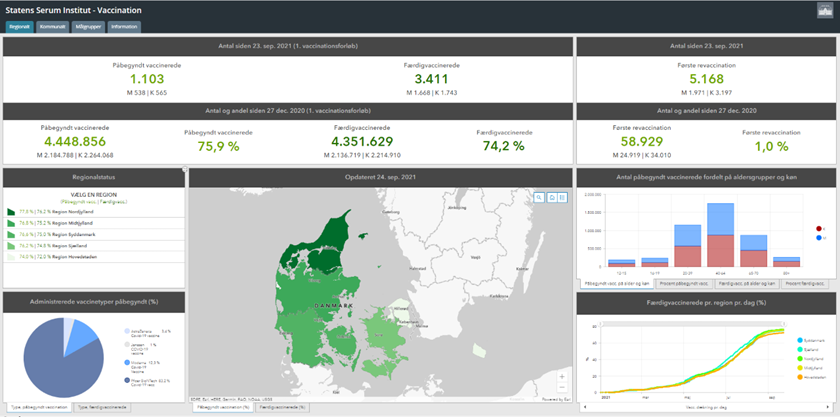Toggle AstraZeneca slice in pie legend
Image resolution: width=840 pixels, height=417 pixels.
tap(147, 333)
